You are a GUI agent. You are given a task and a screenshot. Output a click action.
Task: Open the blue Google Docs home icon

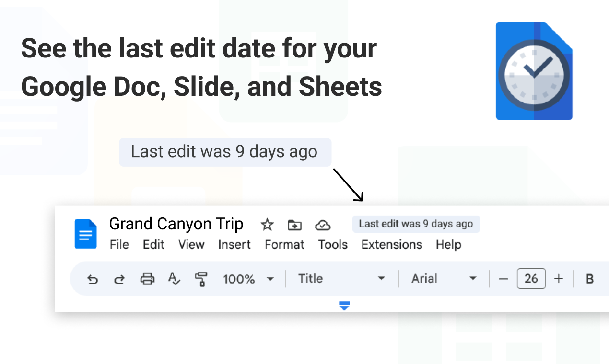click(86, 234)
